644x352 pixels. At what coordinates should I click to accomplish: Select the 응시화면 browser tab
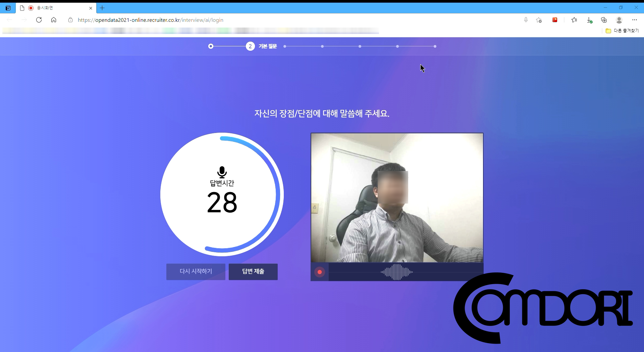tap(56, 8)
